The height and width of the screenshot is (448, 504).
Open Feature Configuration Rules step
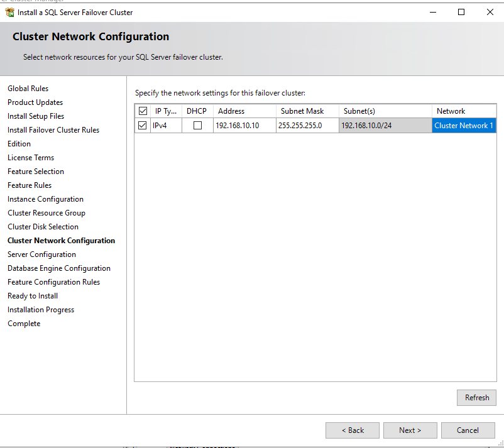[53, 282]
